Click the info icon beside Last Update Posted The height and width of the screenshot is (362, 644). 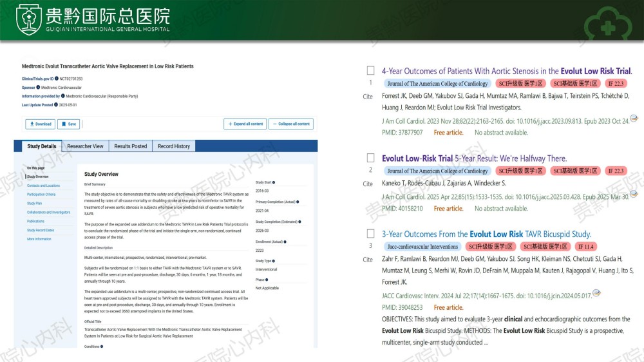coord(56,104)
